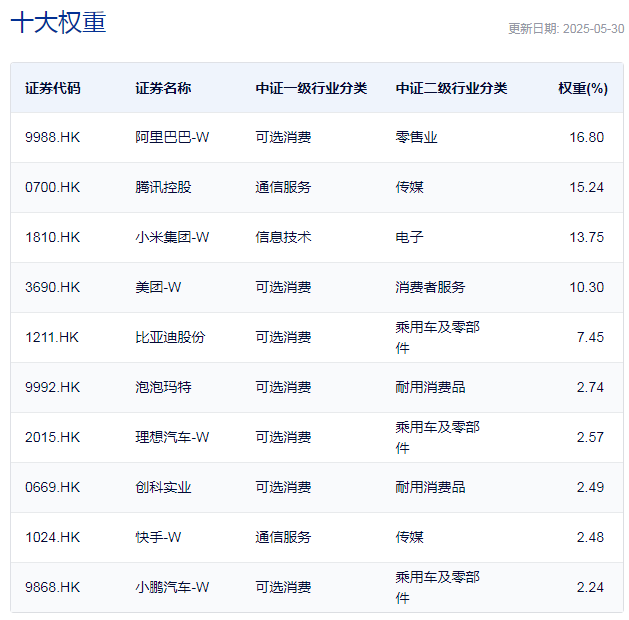Click 通信服务 in the 快手-W row
This screenshot has height=620, width=629.
pos(283,537)
